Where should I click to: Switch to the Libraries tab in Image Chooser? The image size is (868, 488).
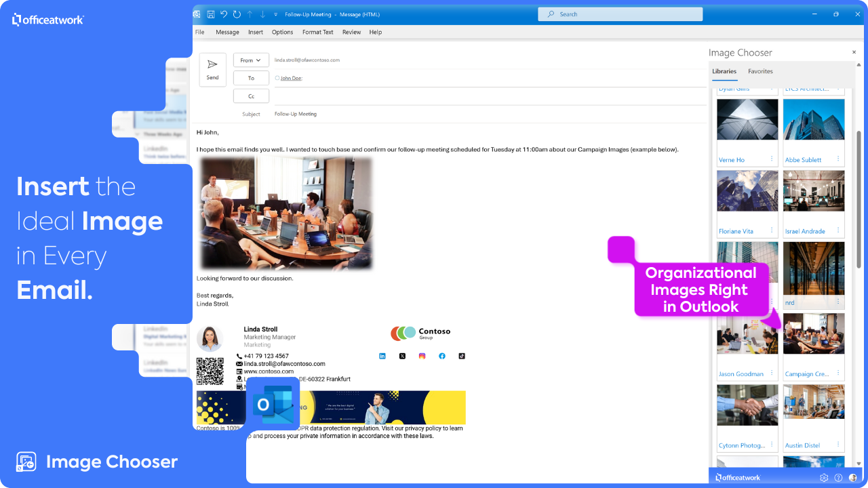click(724, 71)
